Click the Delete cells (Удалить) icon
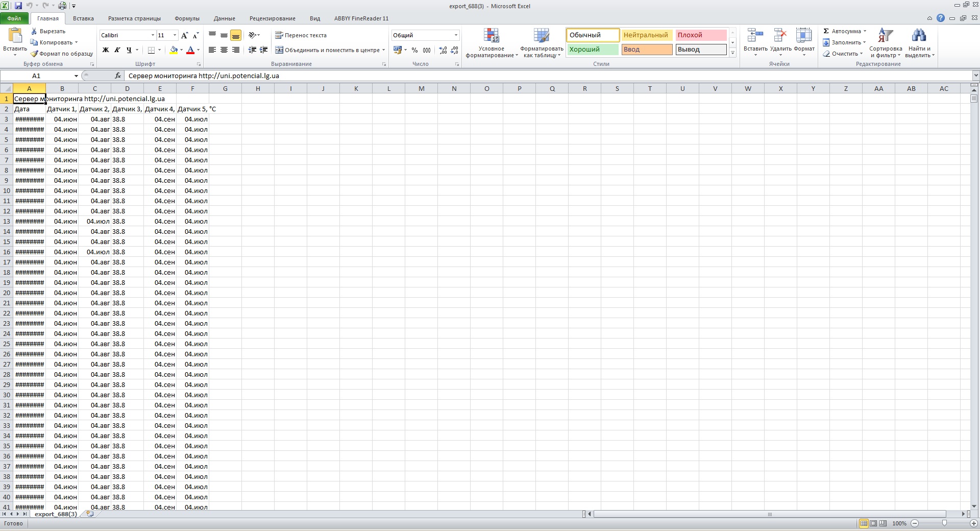Viewport: 980px width, 531px height. coord(780,36)
